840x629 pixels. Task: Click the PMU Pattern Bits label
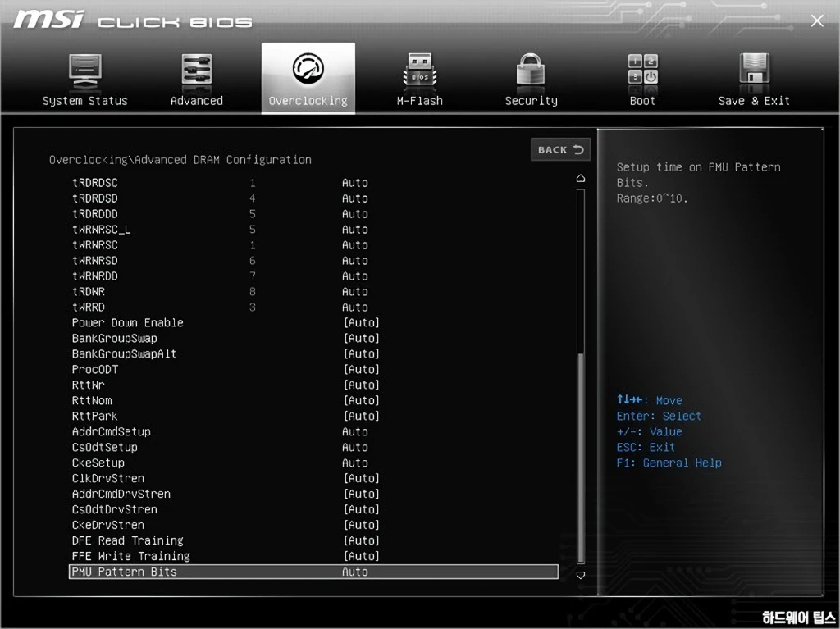click(125, 572)
